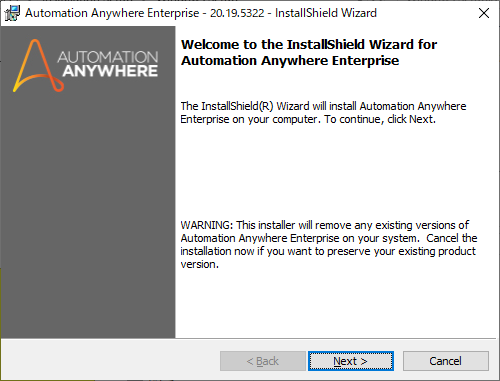Screen dimensions: 500x381
Task: Close the InstallShield Wizard window
Action: point(484,13)
